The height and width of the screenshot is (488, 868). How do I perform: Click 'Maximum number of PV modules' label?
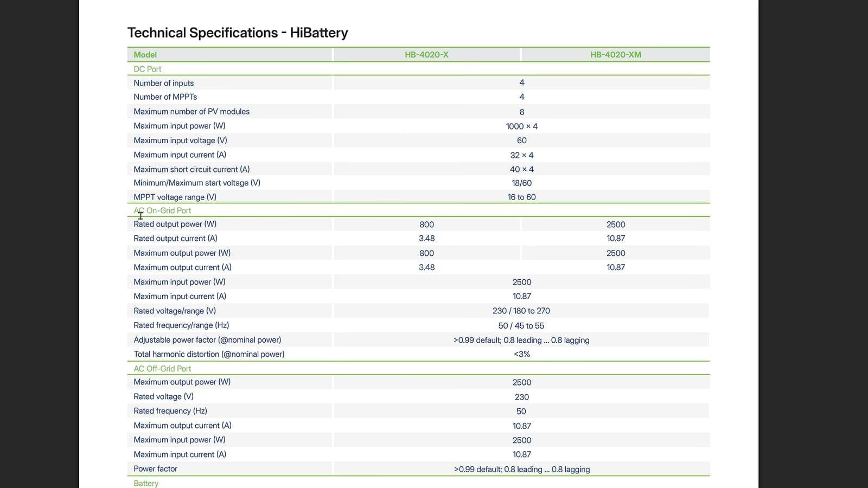[x=192, y=111]
